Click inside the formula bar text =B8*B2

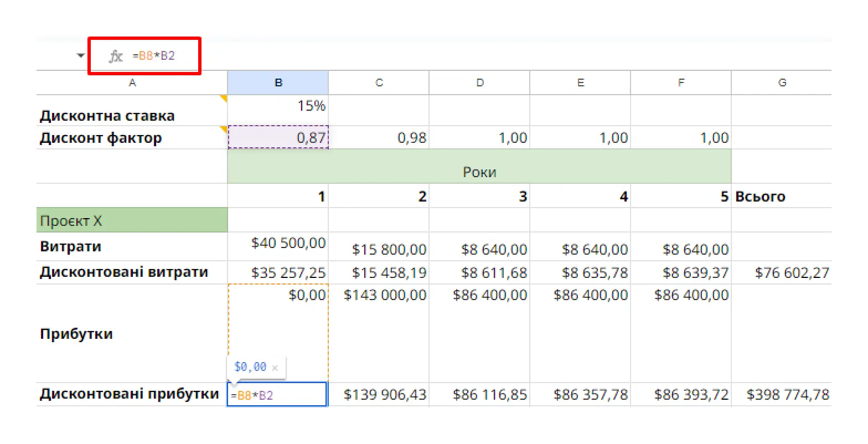pyautogui.click(x=154, y=56)
